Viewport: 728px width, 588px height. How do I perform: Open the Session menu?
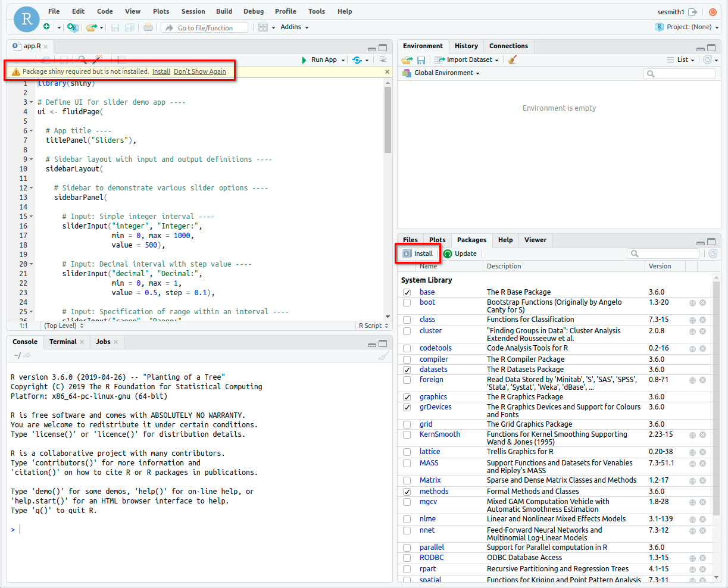(193, 11)
